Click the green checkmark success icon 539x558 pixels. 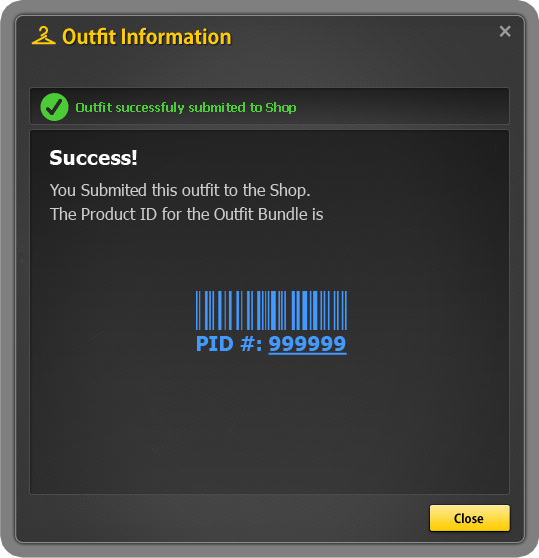click(54, 107)
